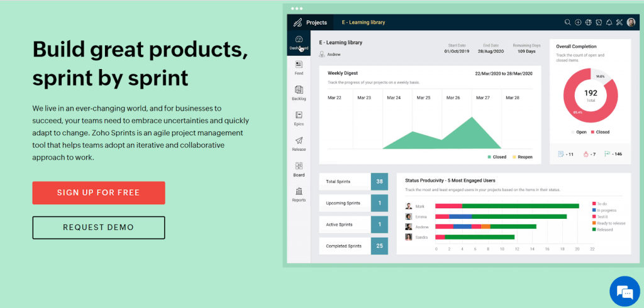The image size is (644, 308).
Task: Toggle the Closed legend under donut chart
Action: point(600,132)
